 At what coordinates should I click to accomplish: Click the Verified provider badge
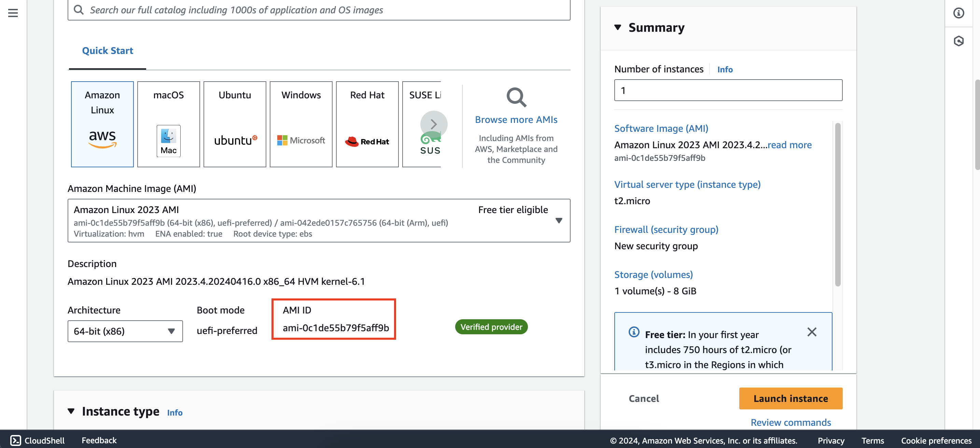(x=491, y=327)
